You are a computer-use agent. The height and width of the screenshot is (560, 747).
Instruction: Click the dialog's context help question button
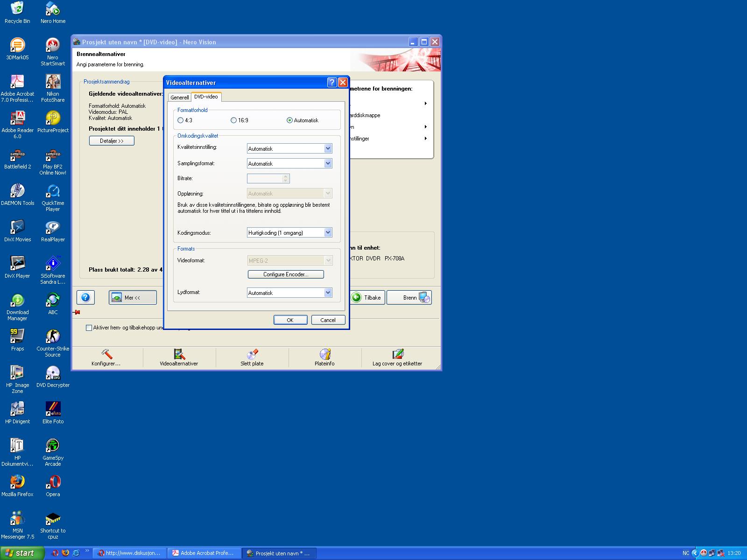pos(332,83)
